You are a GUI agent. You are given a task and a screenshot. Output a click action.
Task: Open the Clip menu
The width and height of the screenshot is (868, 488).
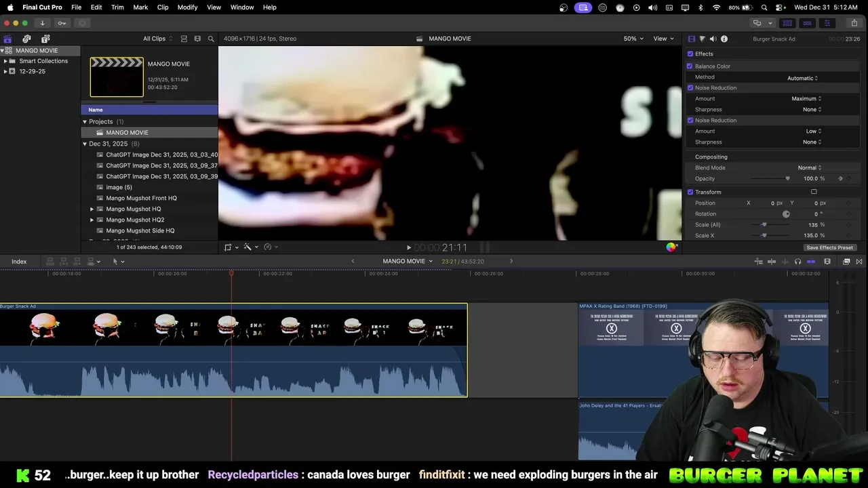click(163, 7)
